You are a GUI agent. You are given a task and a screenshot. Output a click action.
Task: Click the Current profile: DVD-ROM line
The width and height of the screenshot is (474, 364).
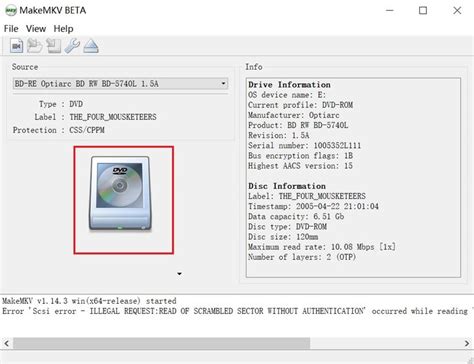click(x=300, y=105)
